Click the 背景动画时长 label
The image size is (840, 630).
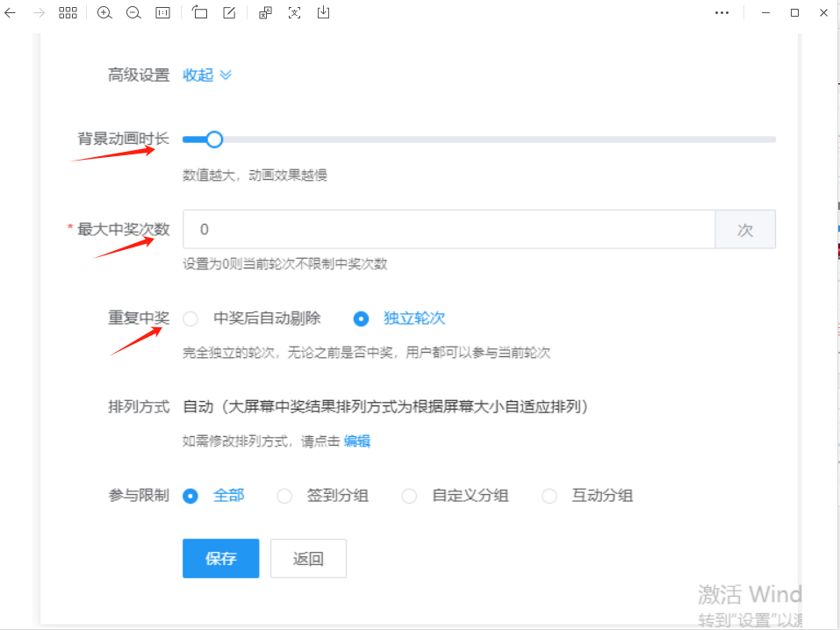click(x=123, y=139)
